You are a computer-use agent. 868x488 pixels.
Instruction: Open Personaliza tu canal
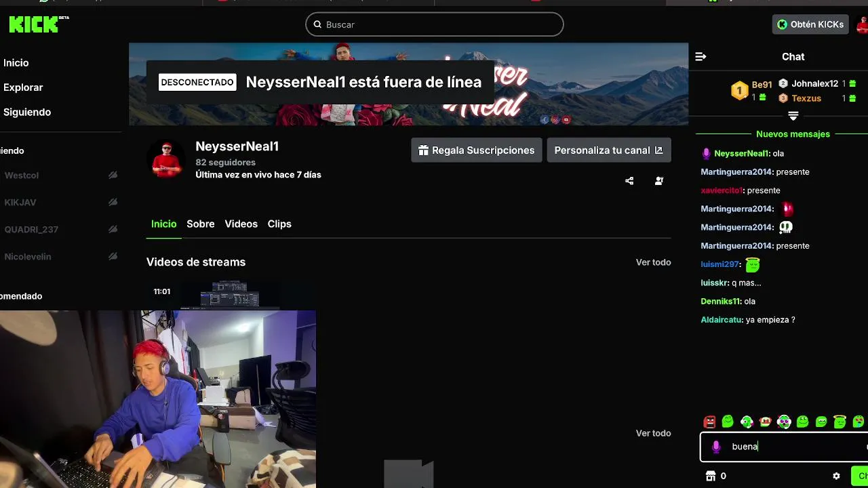(609, 150)
